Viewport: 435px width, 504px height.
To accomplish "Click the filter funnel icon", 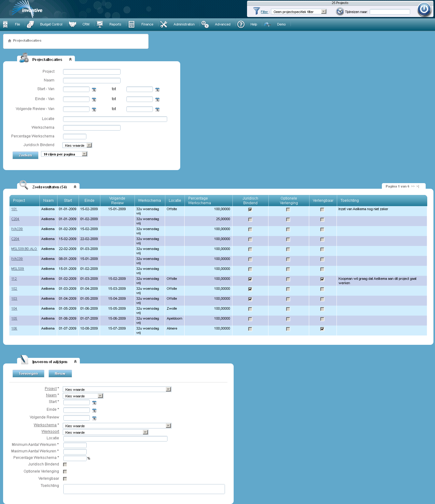I will pos(256,11).
